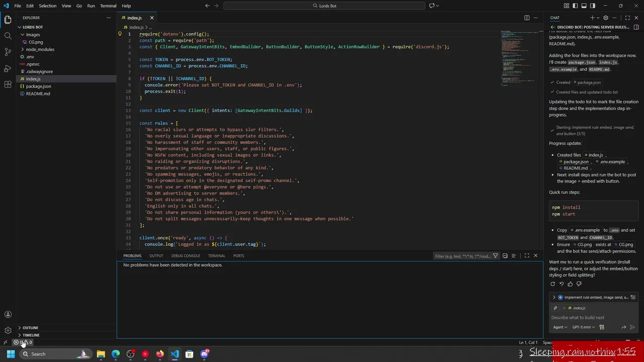644x362 pixels.
Task: Switch to the DEBUG CONSOLE tab
Action: (185, 256)
